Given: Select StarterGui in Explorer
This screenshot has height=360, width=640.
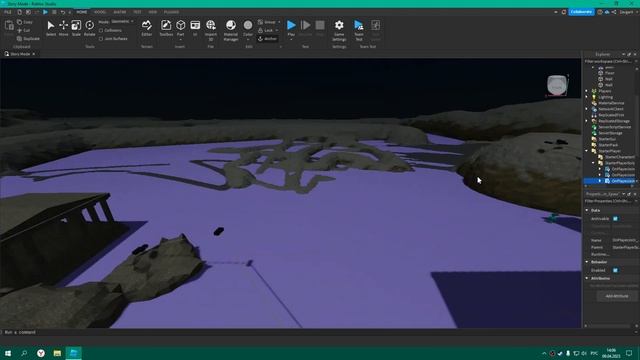Looking at the screenshot, I should pyautogui.click(x=607, y=139).
